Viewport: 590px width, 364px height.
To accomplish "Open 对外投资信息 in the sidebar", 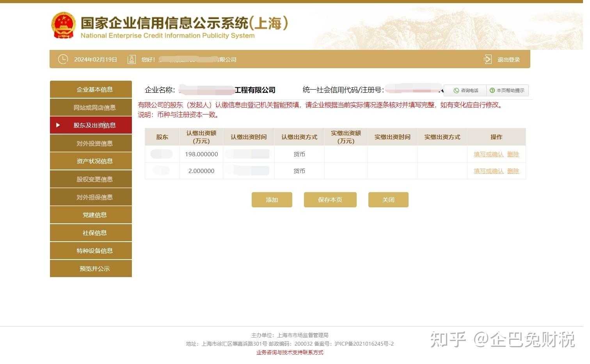I will pyautogui.click(x=91, y=143).
